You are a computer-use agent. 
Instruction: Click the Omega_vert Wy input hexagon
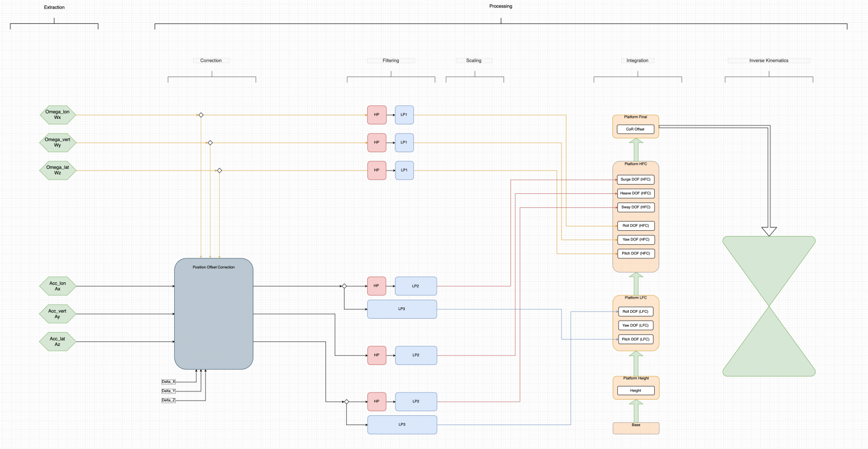click(x=58, y=143)
